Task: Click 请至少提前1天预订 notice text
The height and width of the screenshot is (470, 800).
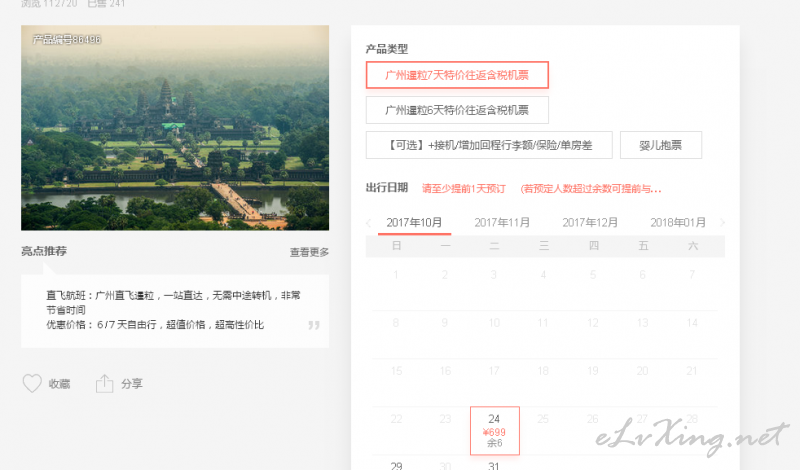Action: [464, 189]
